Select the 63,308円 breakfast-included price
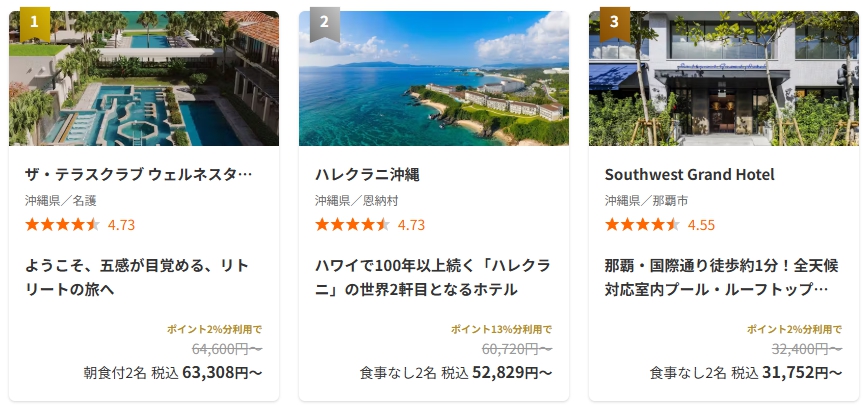 [x=222, y=373]
